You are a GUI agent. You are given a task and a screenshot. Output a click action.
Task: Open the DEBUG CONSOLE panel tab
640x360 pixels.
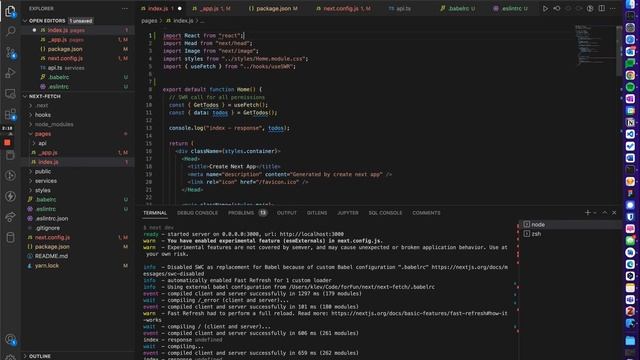197,213
